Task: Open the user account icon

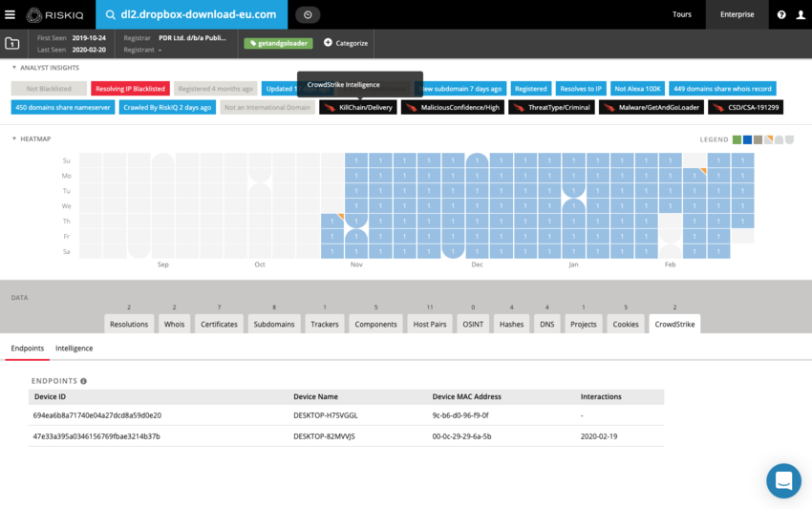Action: coord(801,15)
